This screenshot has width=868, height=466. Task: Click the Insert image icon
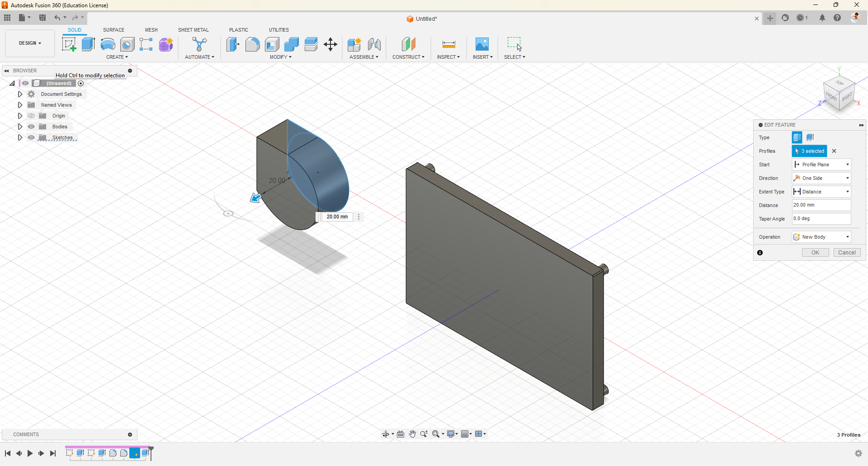pos(482,44)
